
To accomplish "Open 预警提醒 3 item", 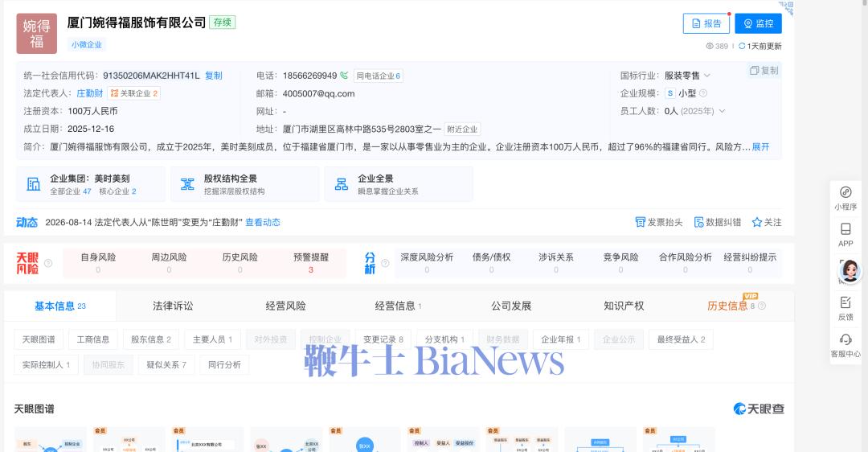I will 311,263.
